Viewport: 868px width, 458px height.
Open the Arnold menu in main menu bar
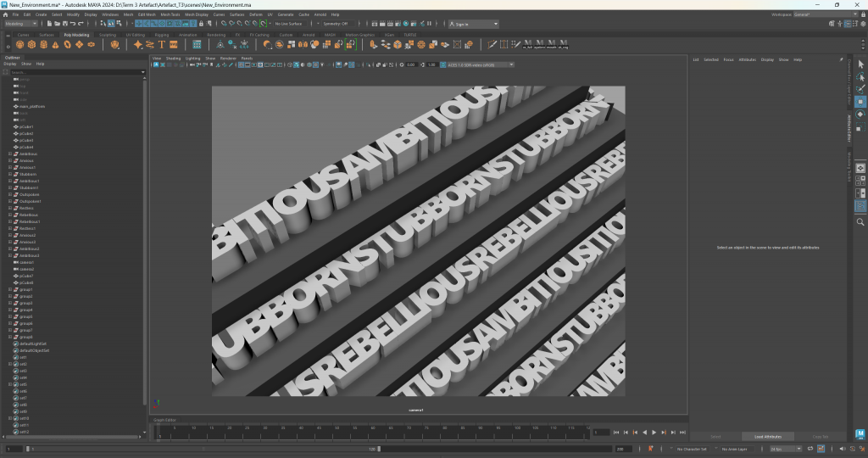[320, 15]
